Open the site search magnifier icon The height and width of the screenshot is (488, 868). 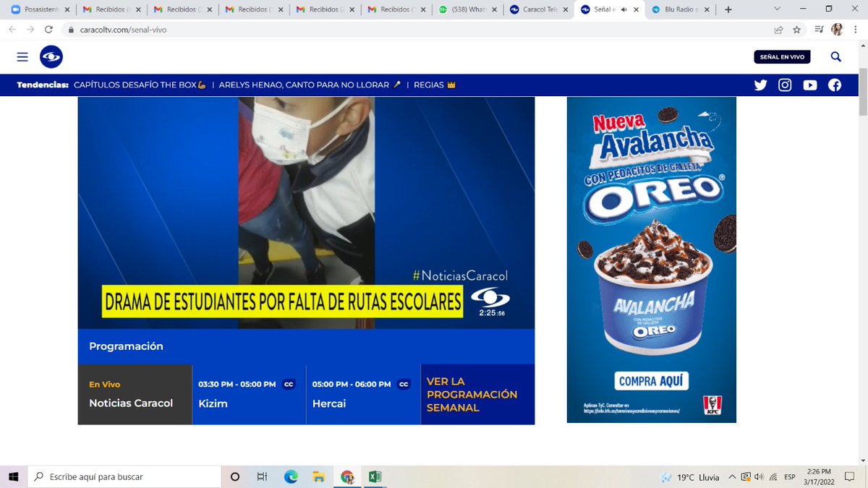click(x=836, y=57)
